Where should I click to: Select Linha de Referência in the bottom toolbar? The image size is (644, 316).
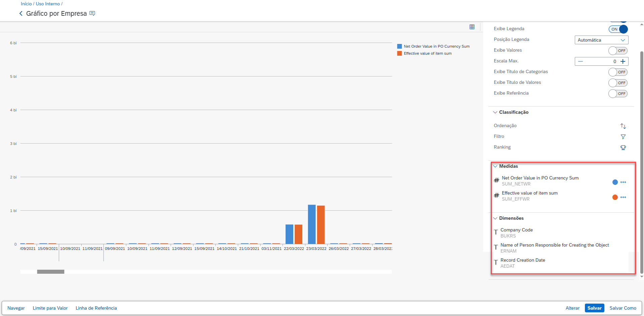point(96,308)
